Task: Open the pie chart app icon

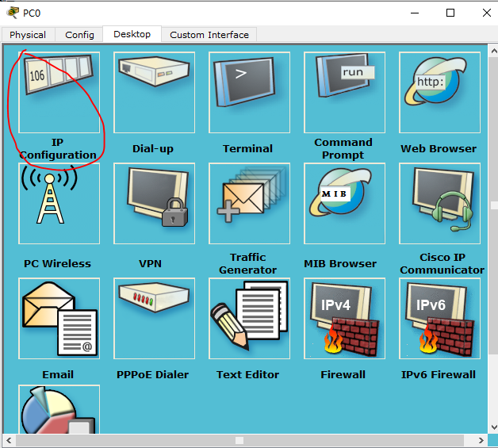Action: 59,409
